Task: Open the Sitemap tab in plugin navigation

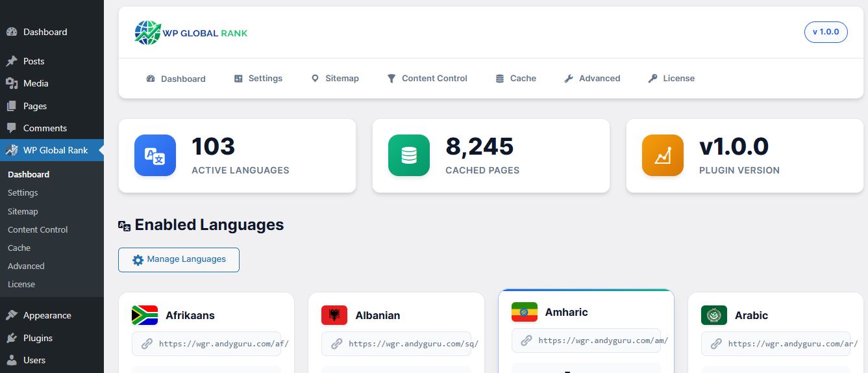Action: [x=335, y=79]
